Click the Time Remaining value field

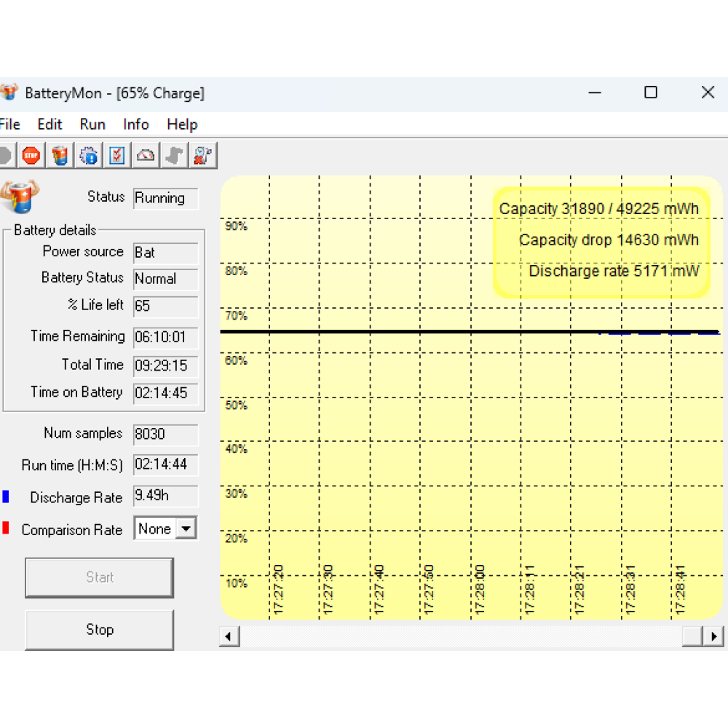pos(165,338)
